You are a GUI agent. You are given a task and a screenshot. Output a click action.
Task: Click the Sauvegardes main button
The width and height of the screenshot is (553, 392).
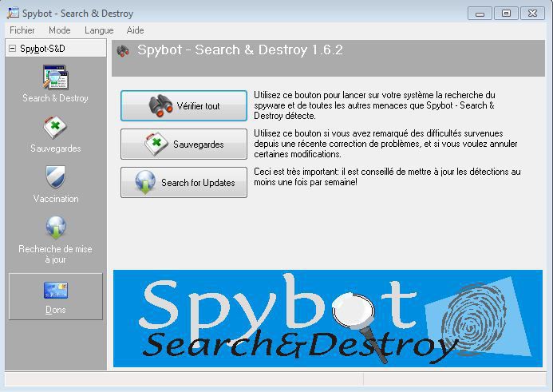[184, 144]
